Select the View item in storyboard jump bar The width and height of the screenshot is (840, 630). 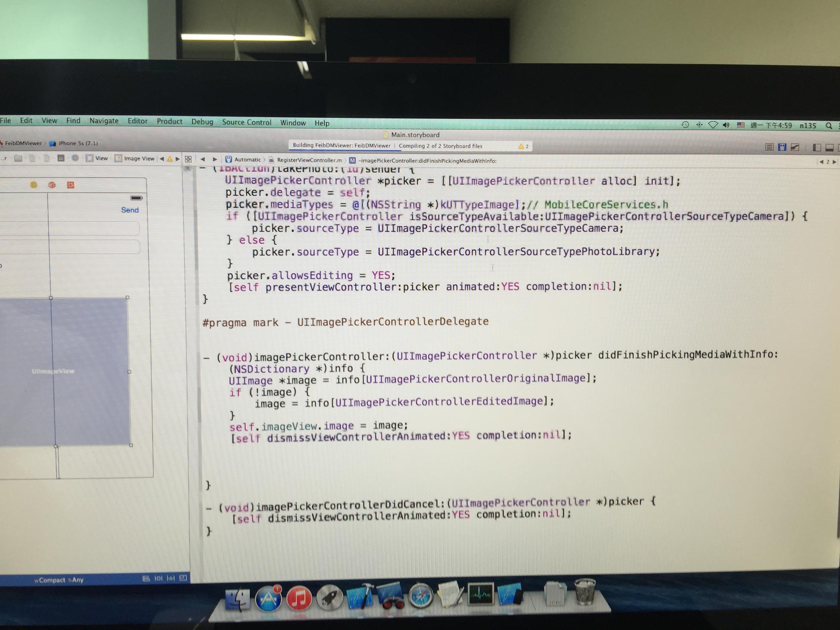click(97, 158)
